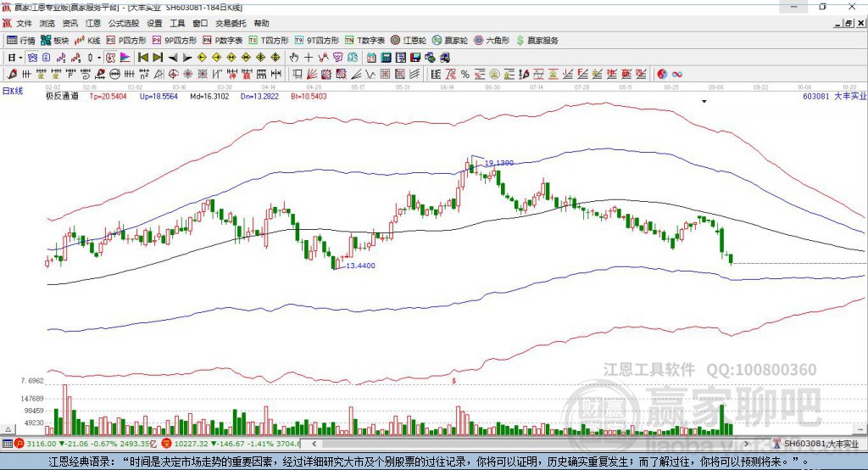Open the 窗口 menu

coord(200,23)
